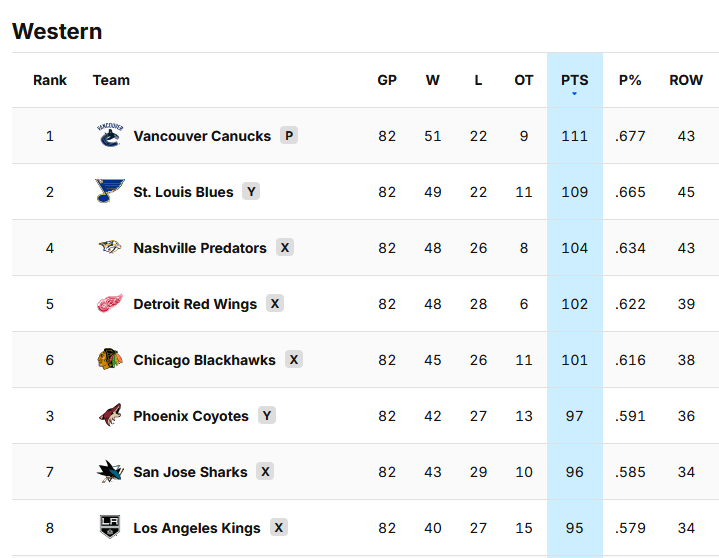The width and height of the screenshot is (719, 558).
Task: Click the X badge beside Nashville Predators
Action: coord(285,248)
